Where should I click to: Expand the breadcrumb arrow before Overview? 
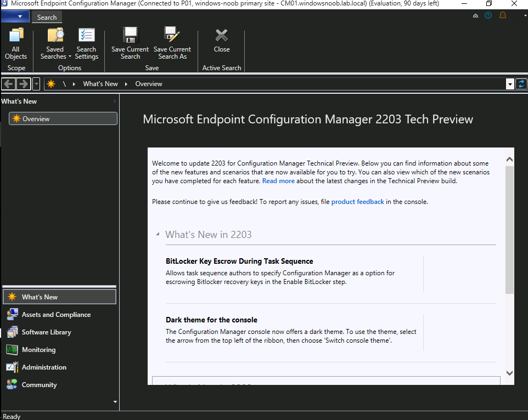tap(126, 84)
